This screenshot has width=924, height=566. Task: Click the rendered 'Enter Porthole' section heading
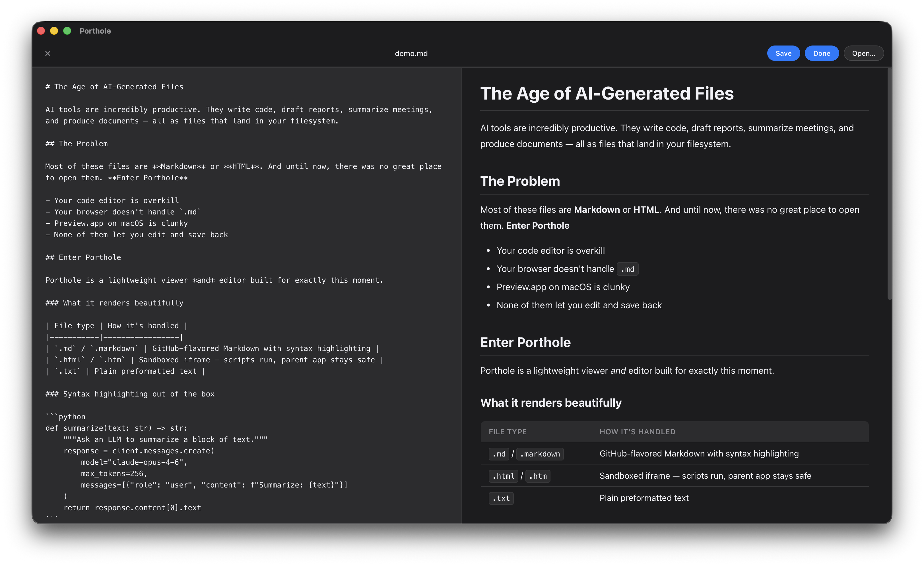click(x=525, y=342)
